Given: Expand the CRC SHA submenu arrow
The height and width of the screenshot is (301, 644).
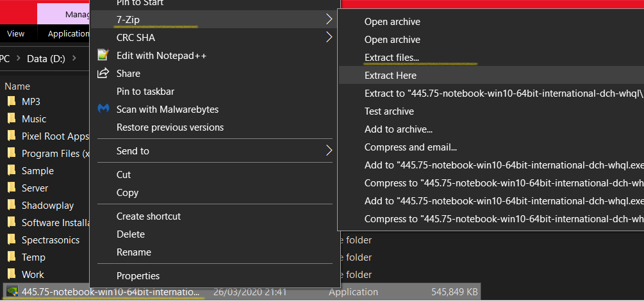Looking at the screenshot, I should pyautogui.click(x=329, y=37).
